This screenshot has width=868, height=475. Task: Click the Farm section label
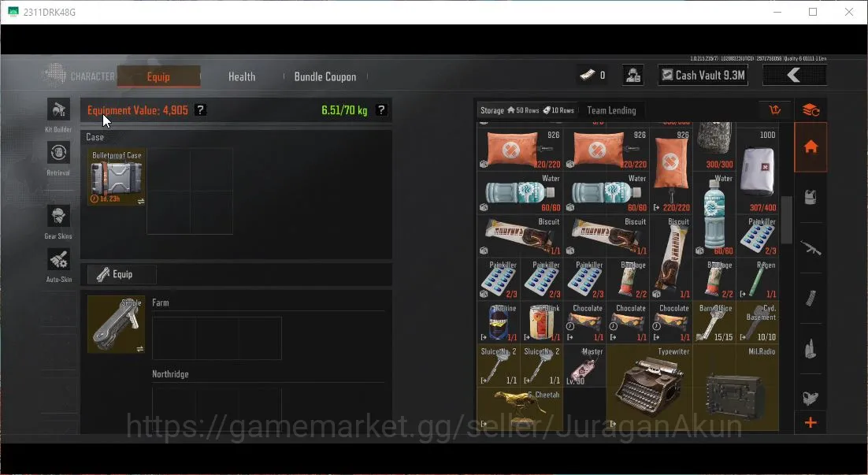[161, 302]
